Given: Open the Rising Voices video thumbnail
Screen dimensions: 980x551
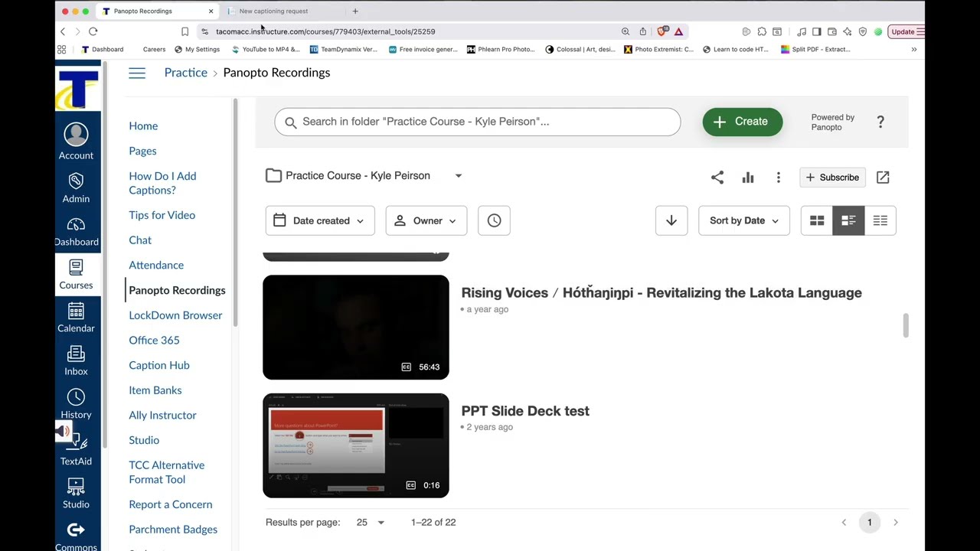Looking at the screenshot, I should pyautogui.click(x=356, y=328).
